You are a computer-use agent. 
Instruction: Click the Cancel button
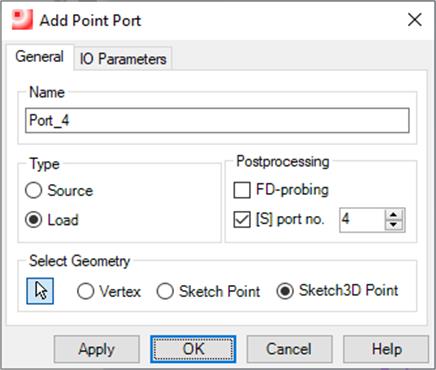pyautogui.click(x=289, y=349)
